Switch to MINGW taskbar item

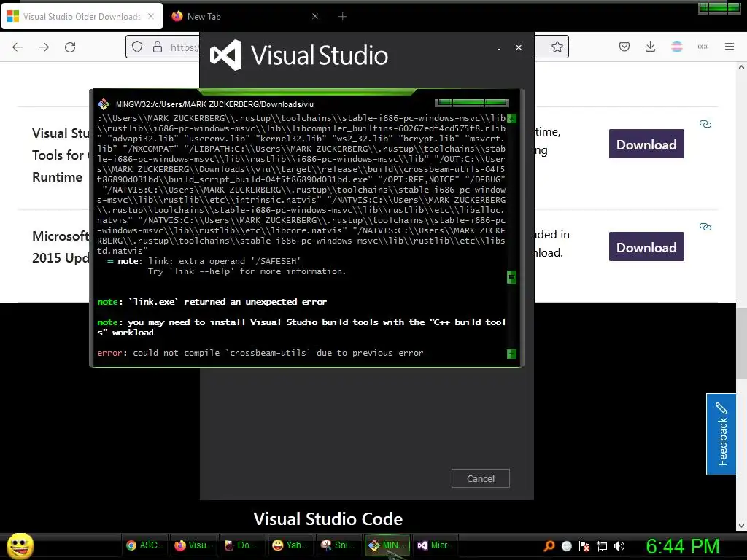387,545
